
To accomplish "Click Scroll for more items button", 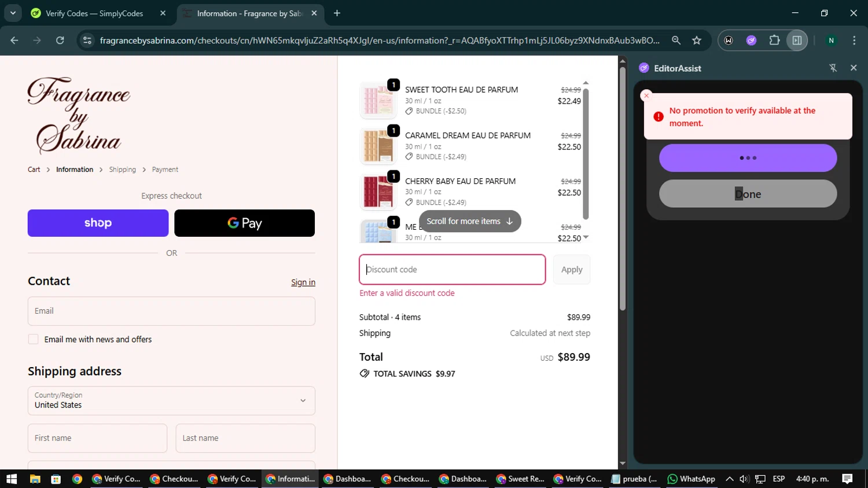I will point(470,221).
